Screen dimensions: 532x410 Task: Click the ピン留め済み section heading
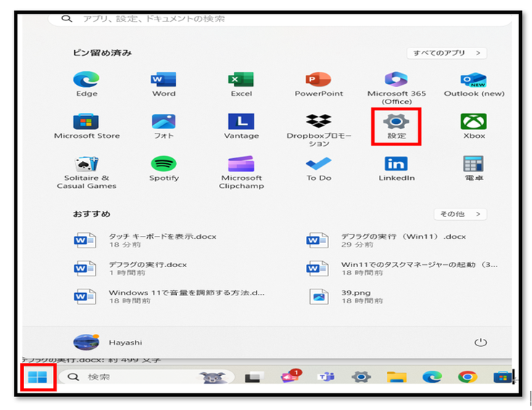point(102,53)
